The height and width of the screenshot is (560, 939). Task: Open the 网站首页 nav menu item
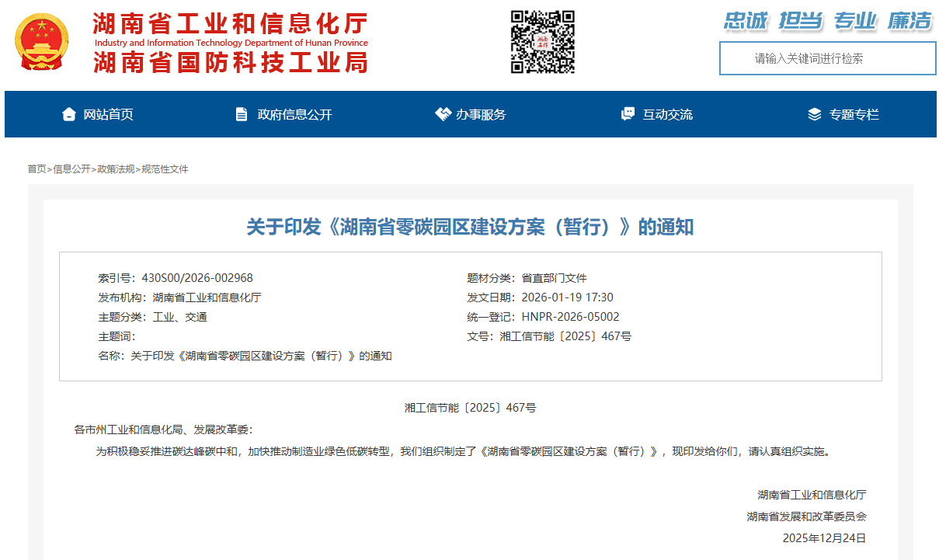(x=109, y=114)
